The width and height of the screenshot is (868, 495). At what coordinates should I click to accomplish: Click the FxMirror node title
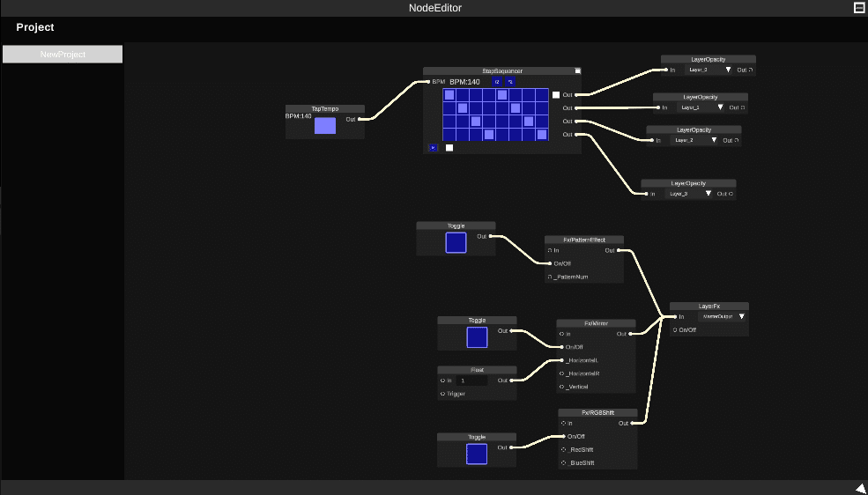pyautogui.click(x=597, y=323)
